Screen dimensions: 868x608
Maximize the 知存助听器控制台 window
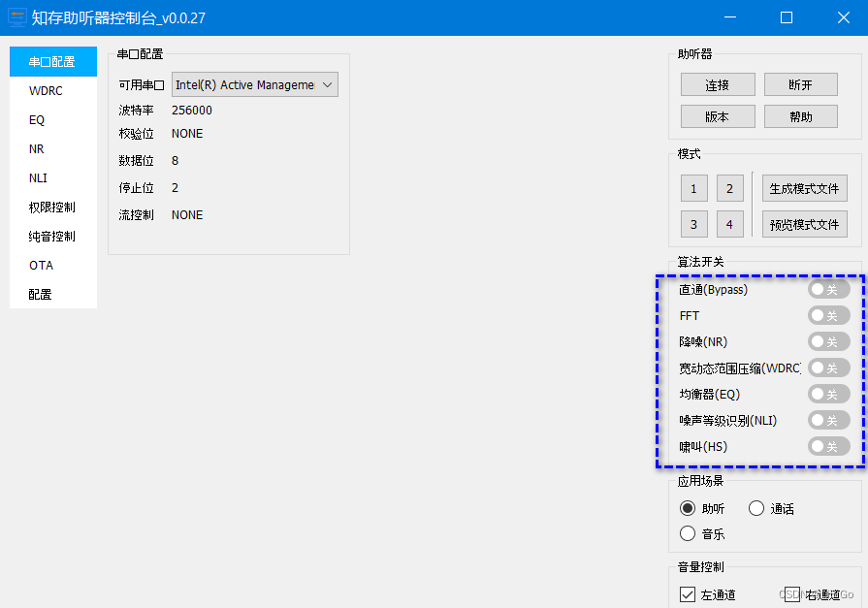click(x=787, y=17)
